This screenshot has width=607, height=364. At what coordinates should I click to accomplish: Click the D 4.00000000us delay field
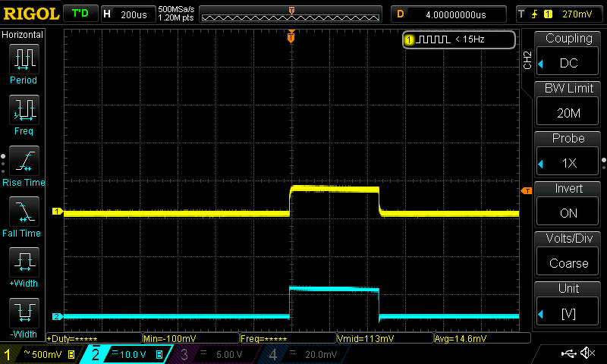point(448,14)
